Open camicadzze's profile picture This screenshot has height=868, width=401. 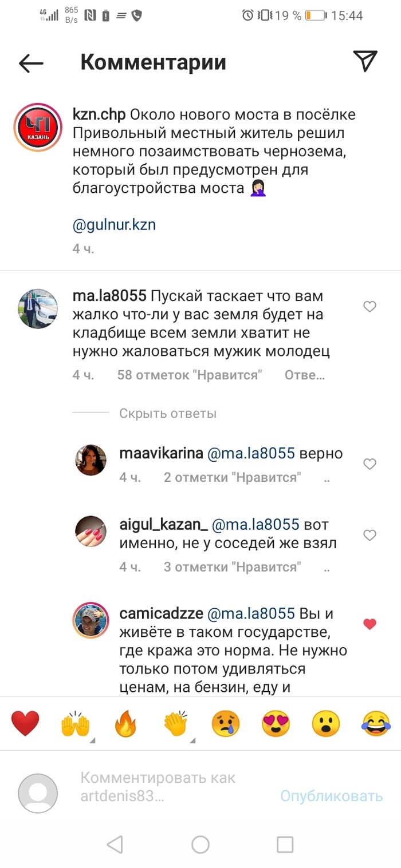(x=91, y=620)
